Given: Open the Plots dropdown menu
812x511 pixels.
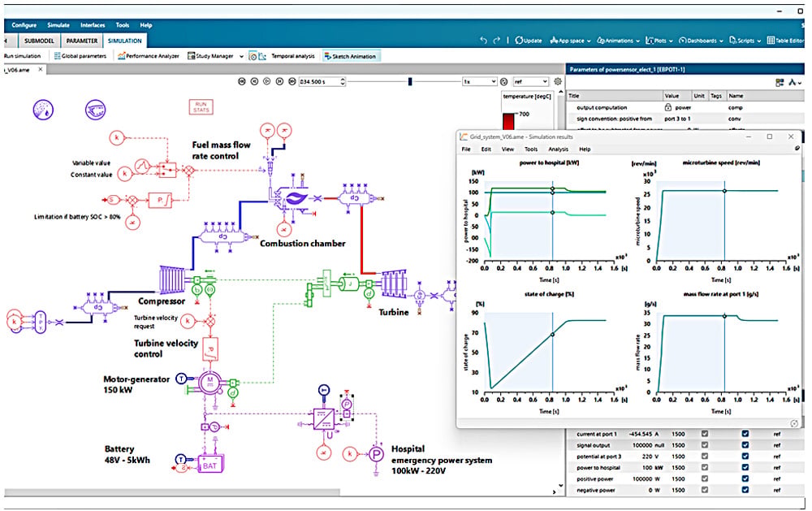Looking at the screenshot, I should 659,41.
